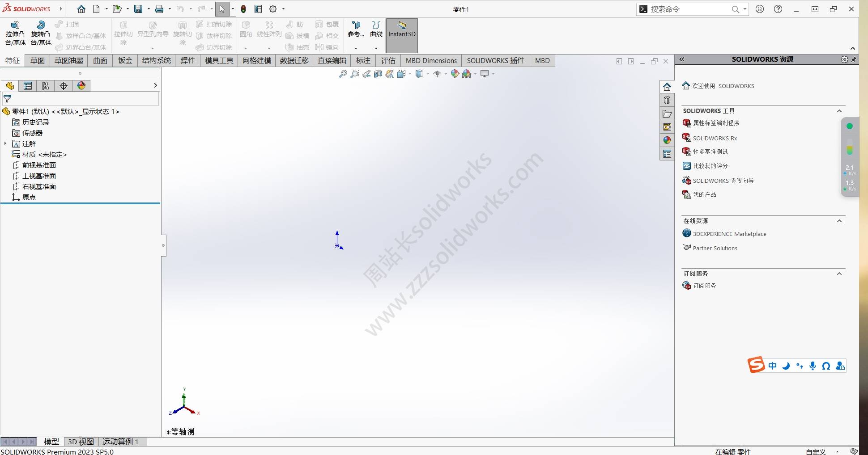Switch to the ConfigurationManager tab
Viewport: 868px width, 455px height.
[x=46, y=86]
